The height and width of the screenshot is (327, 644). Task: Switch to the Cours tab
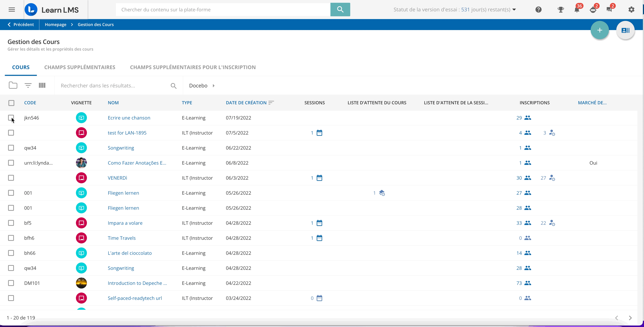pyautogui.click(x=21, y=67)
